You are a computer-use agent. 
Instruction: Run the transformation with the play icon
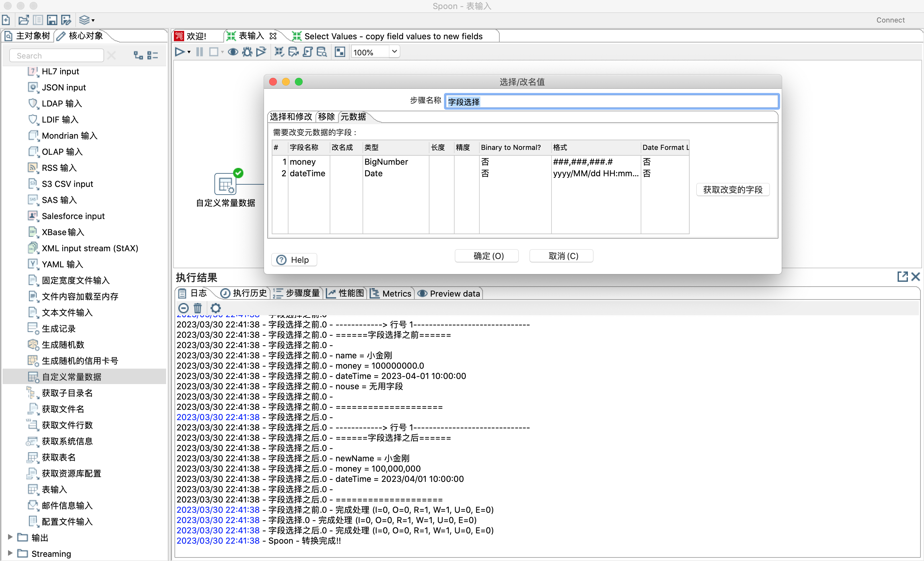tap(179, 52)
